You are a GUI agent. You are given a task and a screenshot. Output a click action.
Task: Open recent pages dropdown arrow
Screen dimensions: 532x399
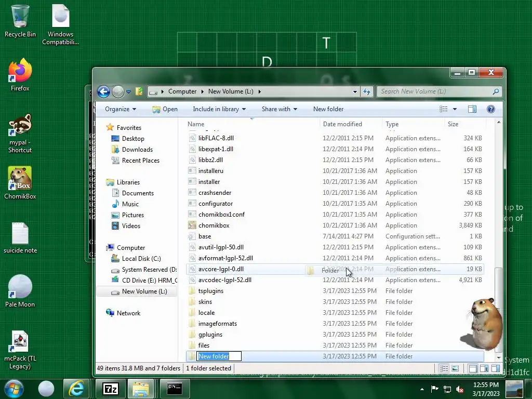click(x=129, y=91)
